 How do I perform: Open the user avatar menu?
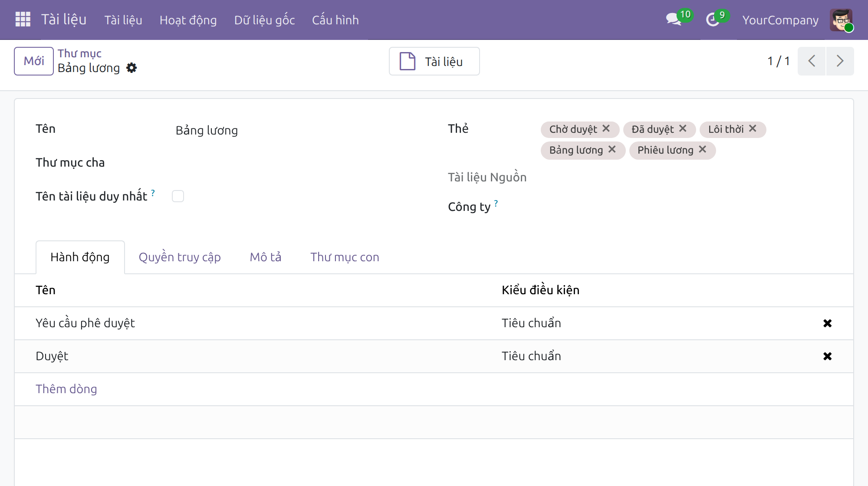(841, 20)
